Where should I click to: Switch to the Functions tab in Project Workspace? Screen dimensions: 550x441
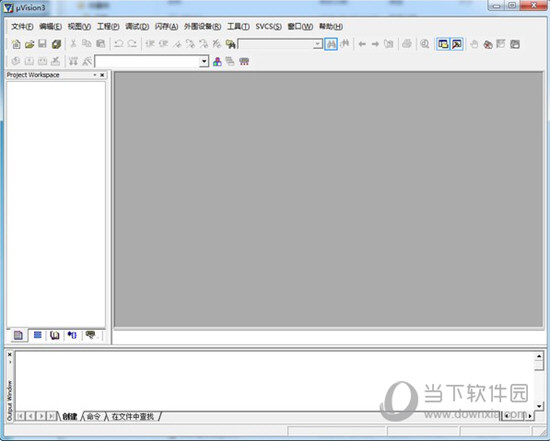coord(72,335)
